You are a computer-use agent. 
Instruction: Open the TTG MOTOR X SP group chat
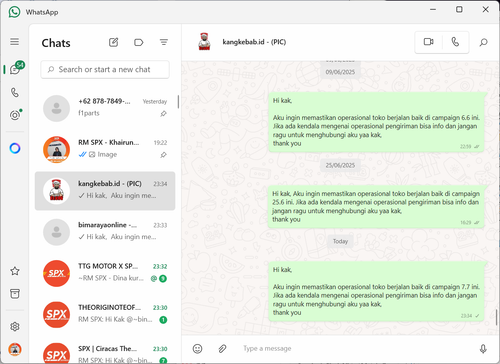click(x=105, y=274)
